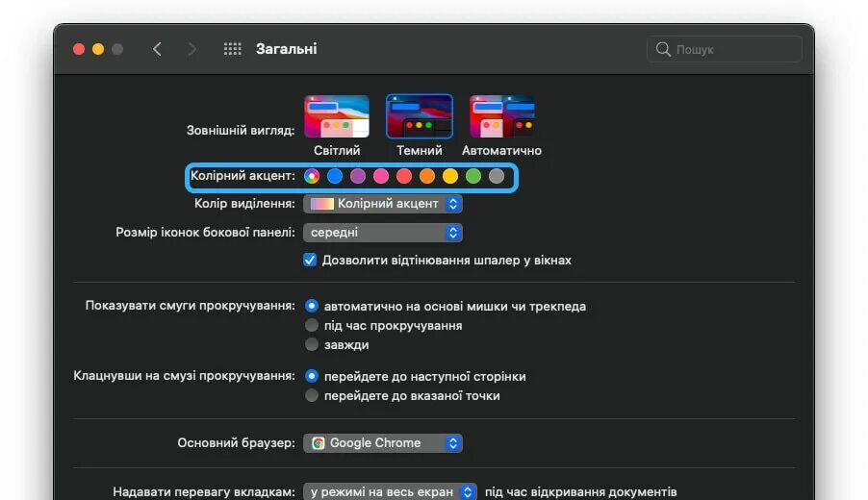Image resolution: width=868 pixels, height=500 pixels.
Task: Choose the green accent color
Action: coord(473,176)
